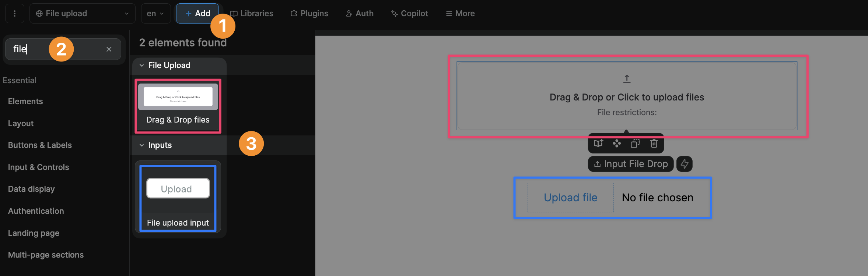Select the Data display category

coord(31,189)
